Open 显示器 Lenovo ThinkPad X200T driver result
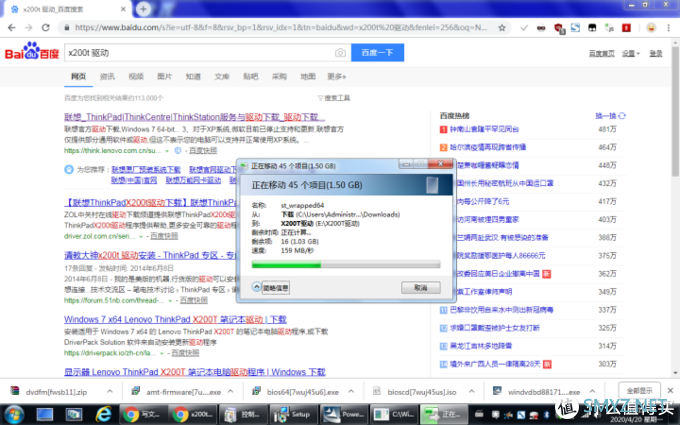This screenshot has height=425, width=680. pos(195,372)
